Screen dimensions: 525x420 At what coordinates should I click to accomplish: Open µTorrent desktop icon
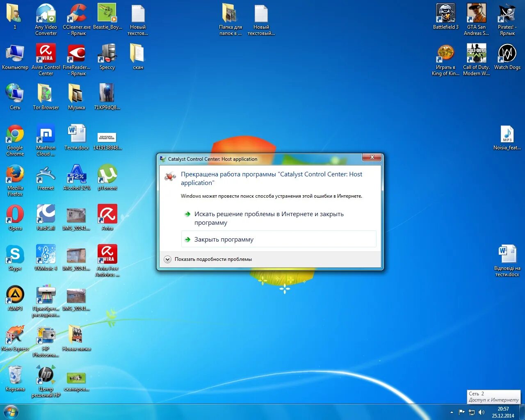[x=107, y=177]
